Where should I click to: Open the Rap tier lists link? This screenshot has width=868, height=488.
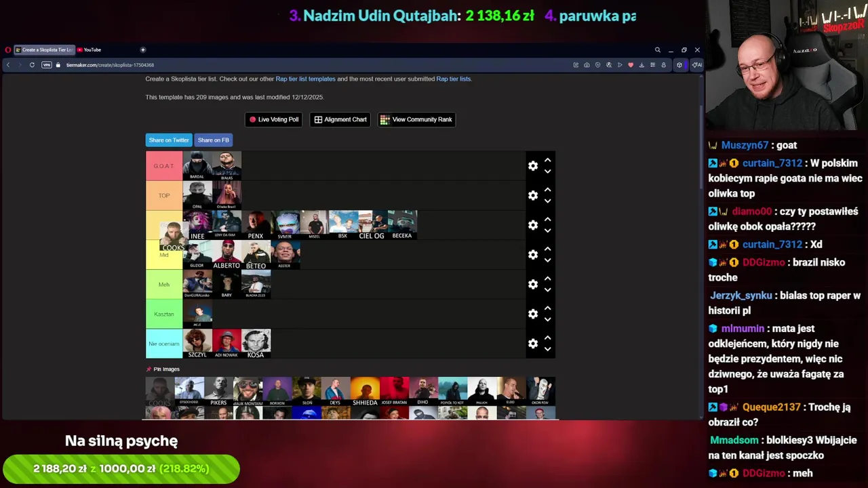click(453, 79)
